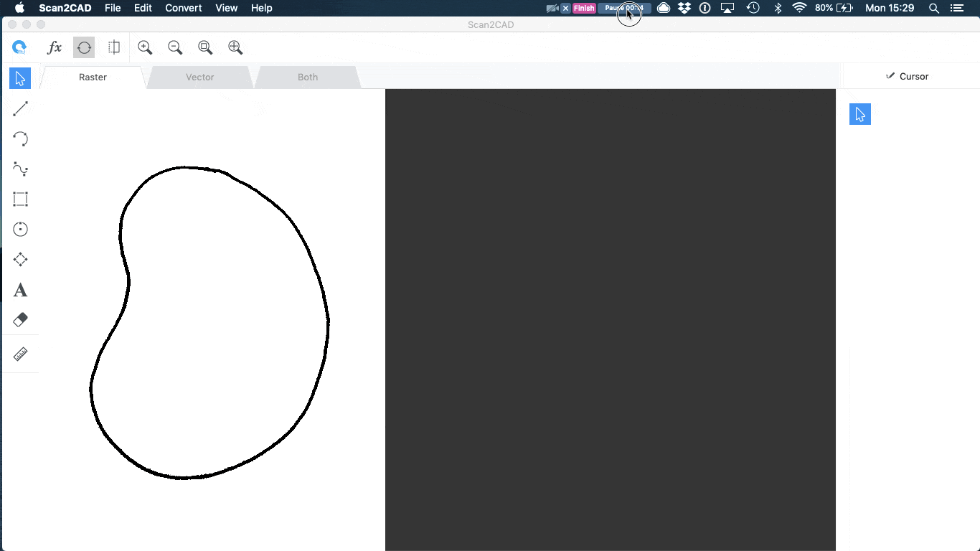
Task: Activate the Text tool
Action: tap(20, 290)
